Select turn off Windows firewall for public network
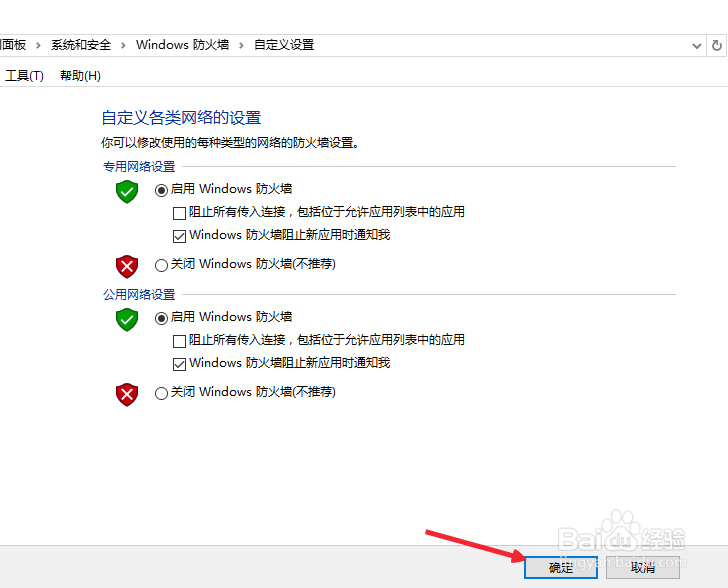This screenshot has width=728, height=588. click(x=161, y=393)
